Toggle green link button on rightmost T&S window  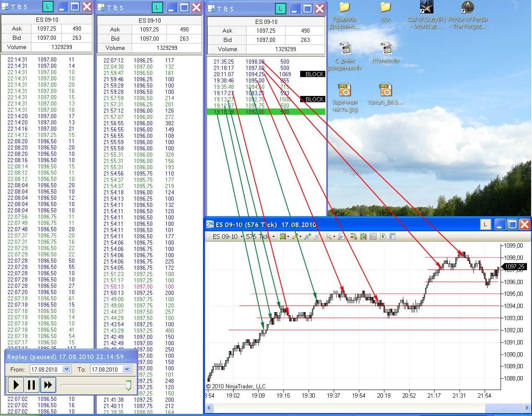[280, 8]
